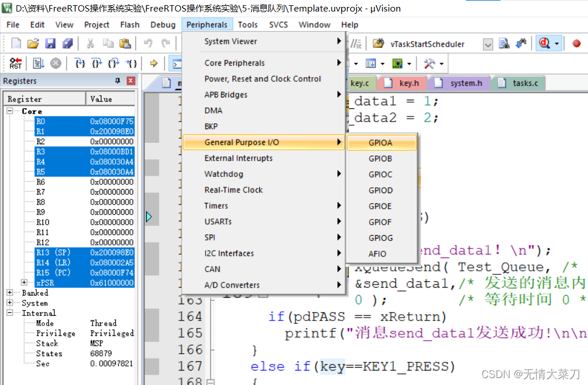Viewport: 588px width, 385px height.
Task: Click the Save All icon
Action: pyautogui.click(x=67, y=44)
